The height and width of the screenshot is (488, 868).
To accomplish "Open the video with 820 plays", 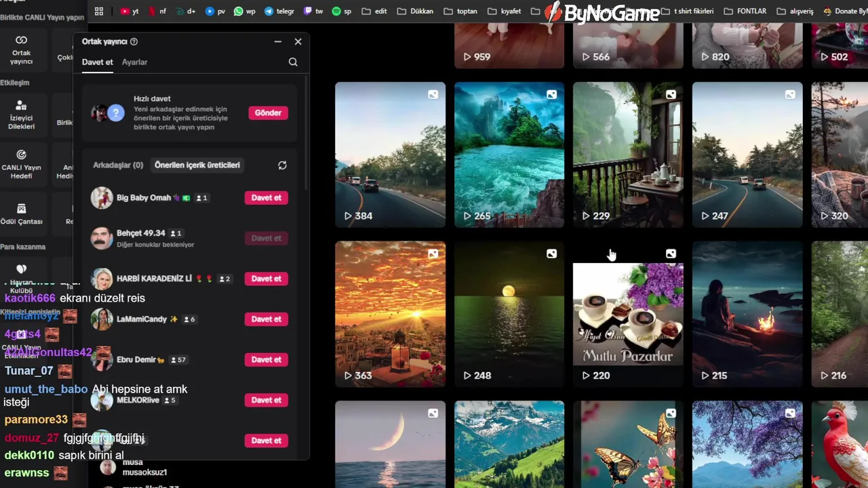I will 747,45.
